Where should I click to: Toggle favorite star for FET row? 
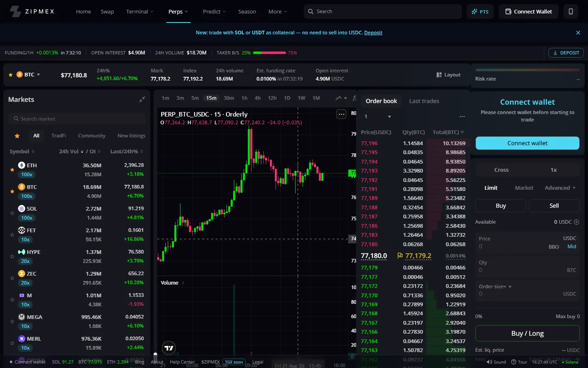(x=12, y=235)
